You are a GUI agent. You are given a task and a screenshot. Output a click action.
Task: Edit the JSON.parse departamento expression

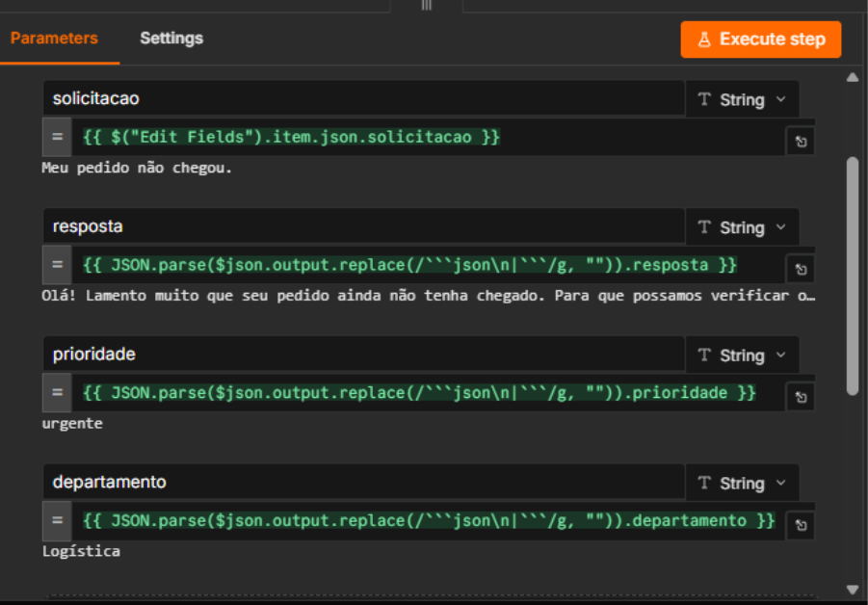[x=428, y=520]
